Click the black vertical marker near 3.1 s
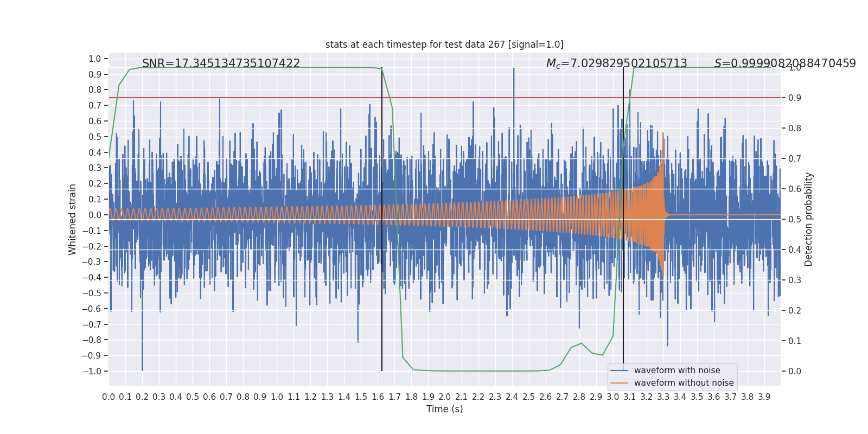868x434 pixels. 623,219
